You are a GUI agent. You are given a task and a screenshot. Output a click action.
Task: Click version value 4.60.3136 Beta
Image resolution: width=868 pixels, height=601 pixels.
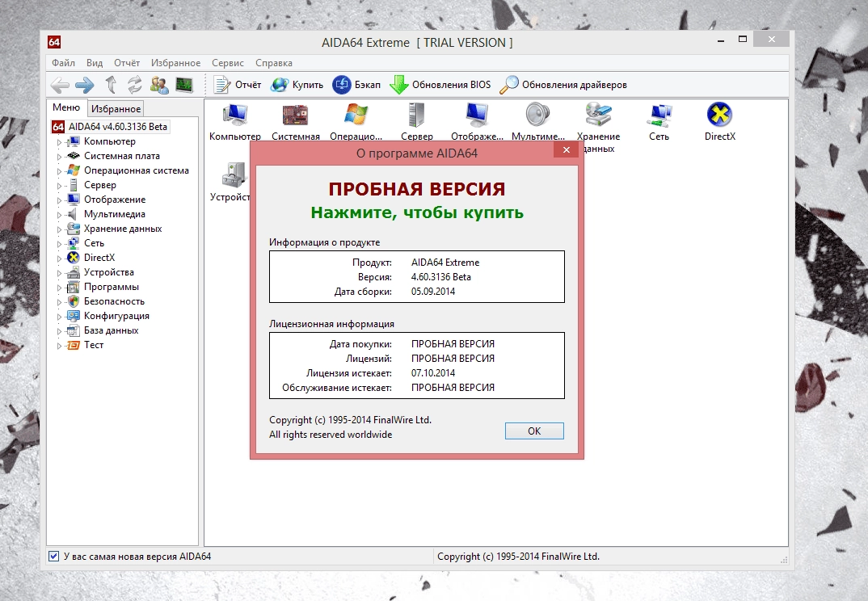(441, 277)
